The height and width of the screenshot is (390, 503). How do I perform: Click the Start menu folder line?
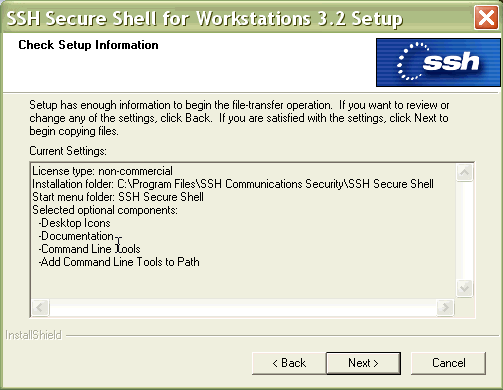[118, 197]
